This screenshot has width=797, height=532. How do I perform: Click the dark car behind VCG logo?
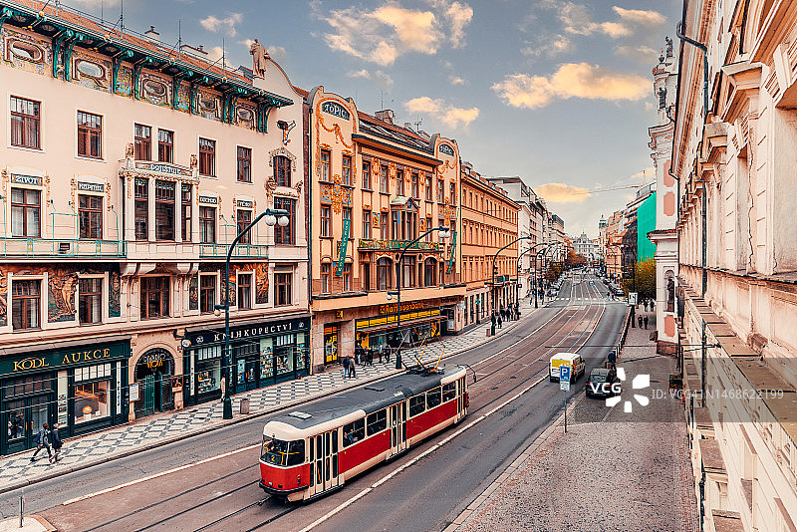[600, 382]
